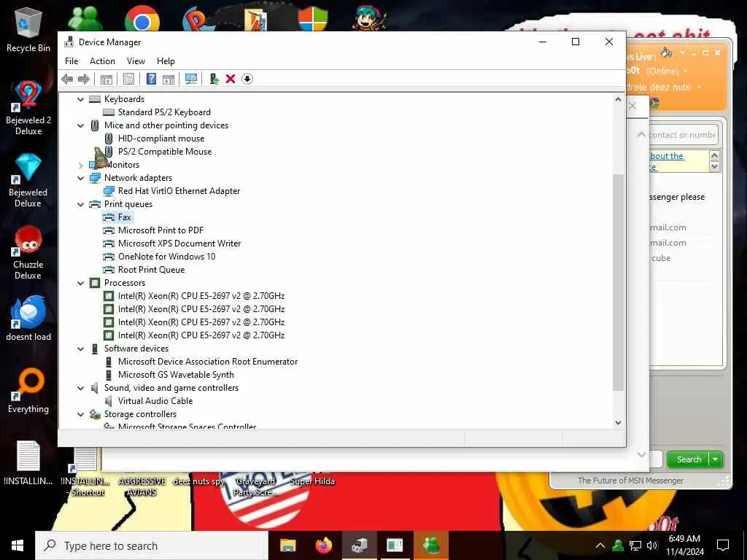Select Microsoft XPS Document Writer
Screen dimensions: 747x560
[x=179, y=244]
